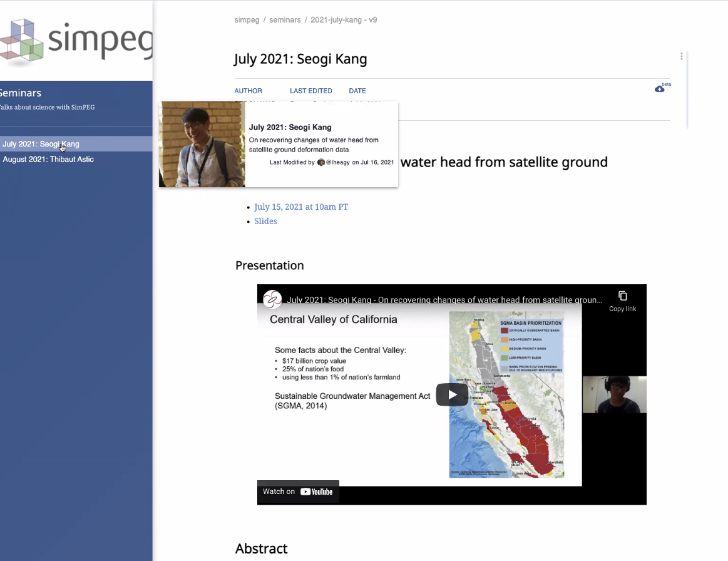Image resolution: width=728 pixels, height=561 pixels.
Task: Click the hover card title text
Action: [290, 127]
